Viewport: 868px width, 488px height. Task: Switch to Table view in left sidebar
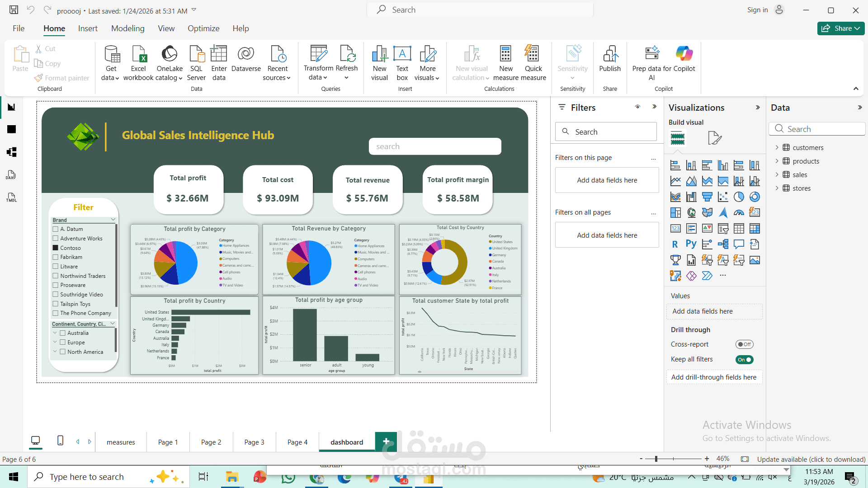pyautogui.click(x=11, y=130)
